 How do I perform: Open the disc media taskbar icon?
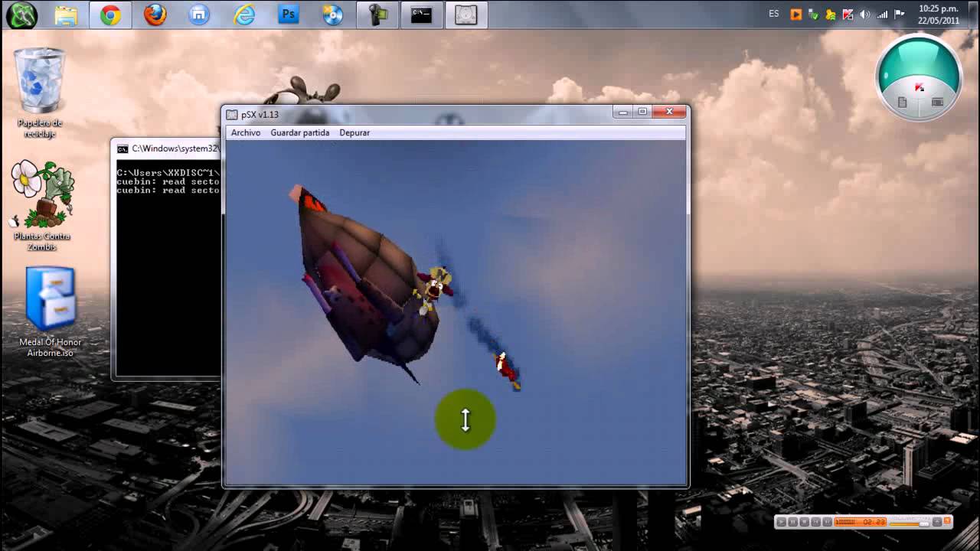click(332, 15)
